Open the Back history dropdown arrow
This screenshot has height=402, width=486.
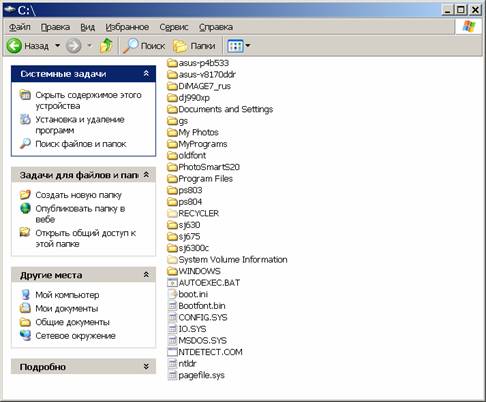[57, 45]
